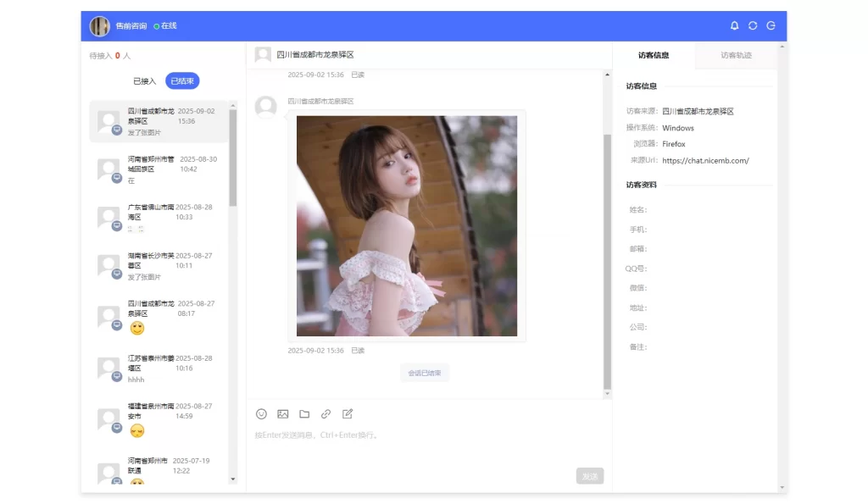Click the 会话已结束 status button
The height and width of the screenshot is (504, 868).
[424, 372]
